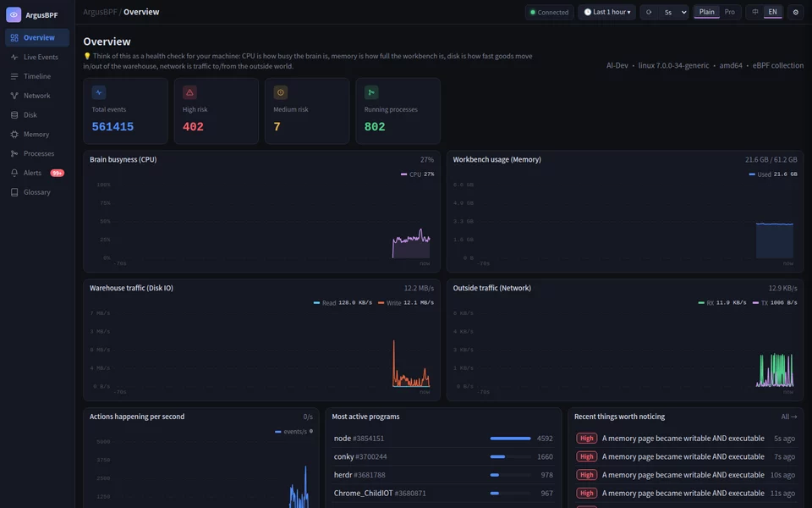Switch language to EN
This screenshot has width=812, height=508.
pyautogui.click(x=772, y=12)
